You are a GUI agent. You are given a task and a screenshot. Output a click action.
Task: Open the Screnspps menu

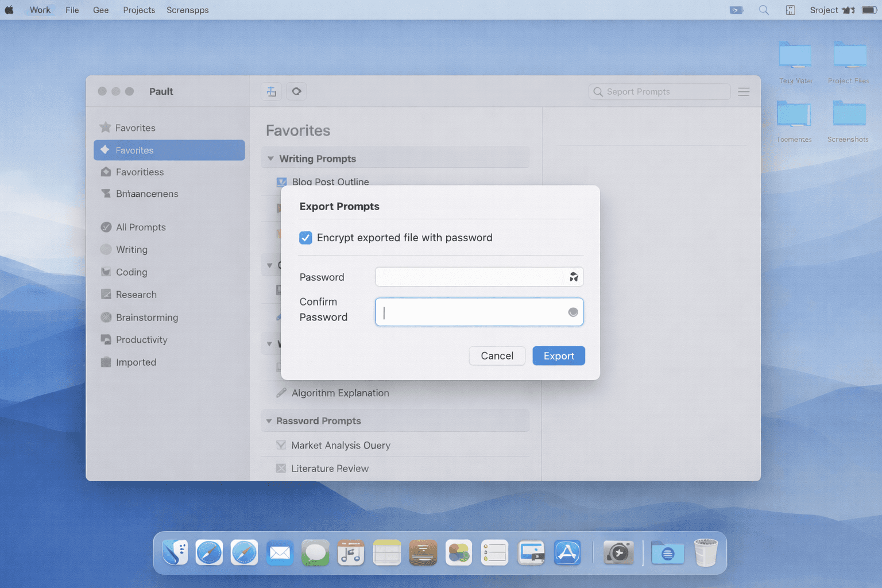point(187,10)
